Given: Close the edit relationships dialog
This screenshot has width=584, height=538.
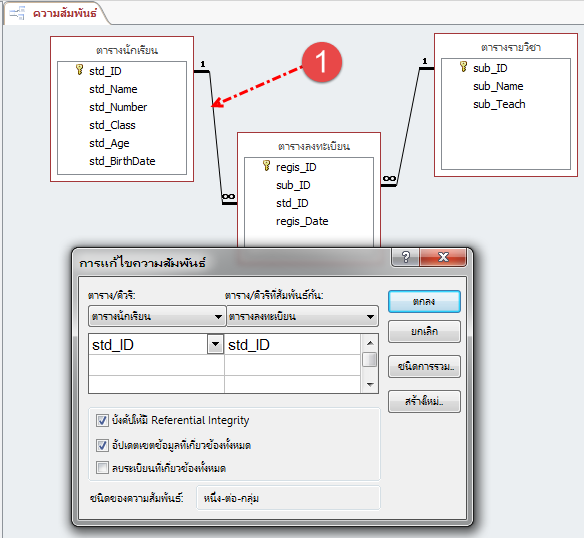Looking at the screenshot, I should pos(443,257).
